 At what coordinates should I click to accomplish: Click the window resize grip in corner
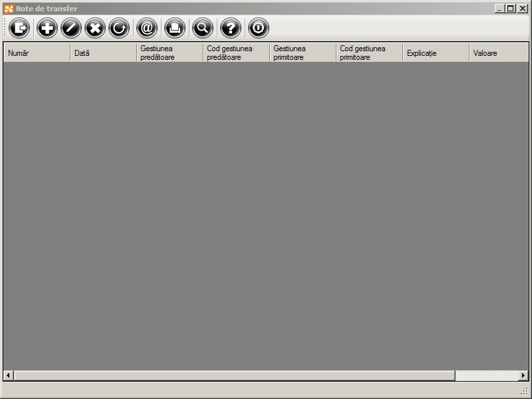[524, 391]
